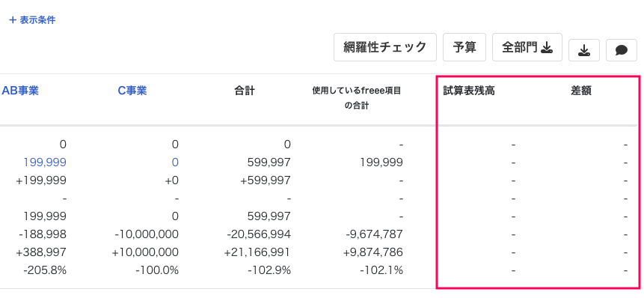Screen dimensions: 644x298
Task: Click the blue 199,999 value under AB事業
Action: (45, 162)
